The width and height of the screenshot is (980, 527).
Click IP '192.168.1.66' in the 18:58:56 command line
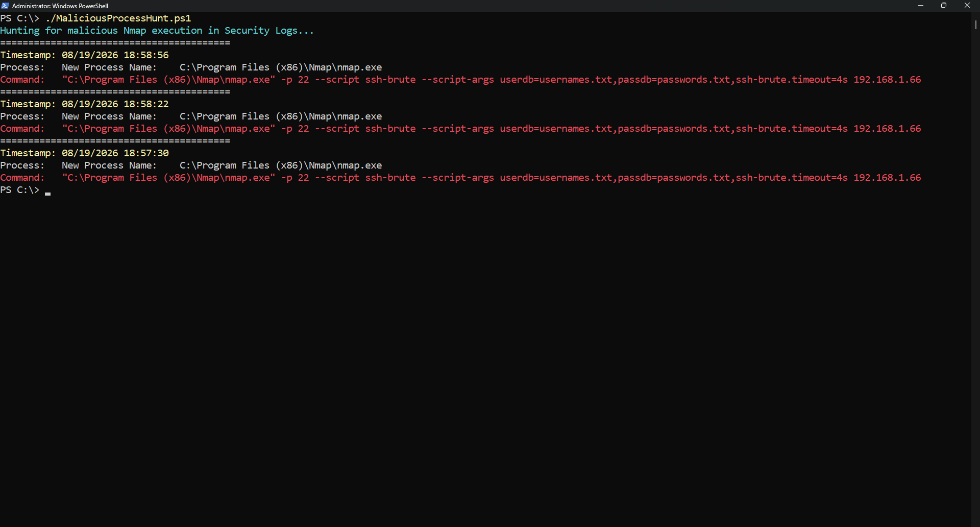[x=887, y=80]
